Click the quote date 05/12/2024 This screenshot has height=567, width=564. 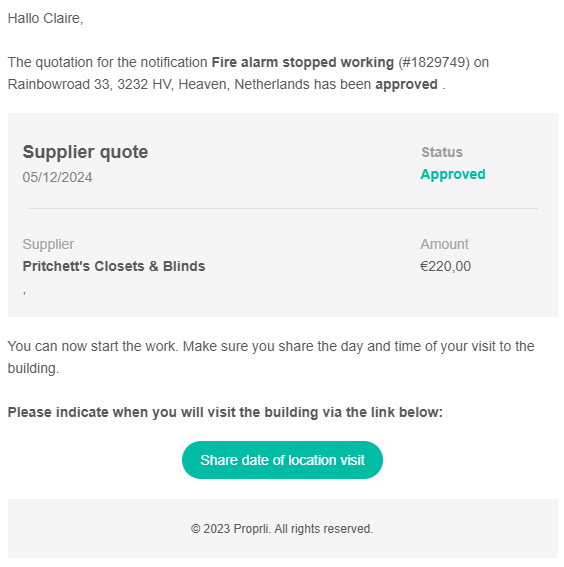(x=57, y=177)
